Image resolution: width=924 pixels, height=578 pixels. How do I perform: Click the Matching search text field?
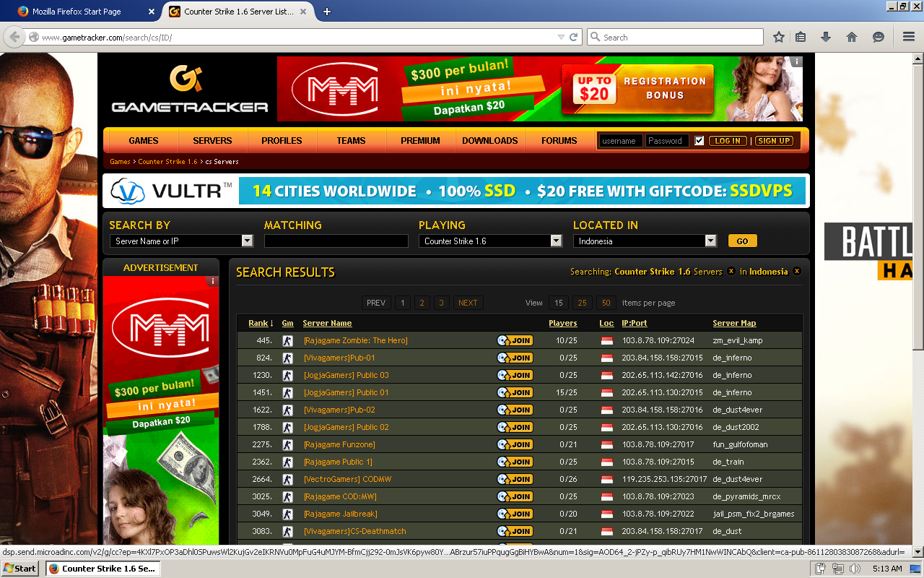[336, 241]
